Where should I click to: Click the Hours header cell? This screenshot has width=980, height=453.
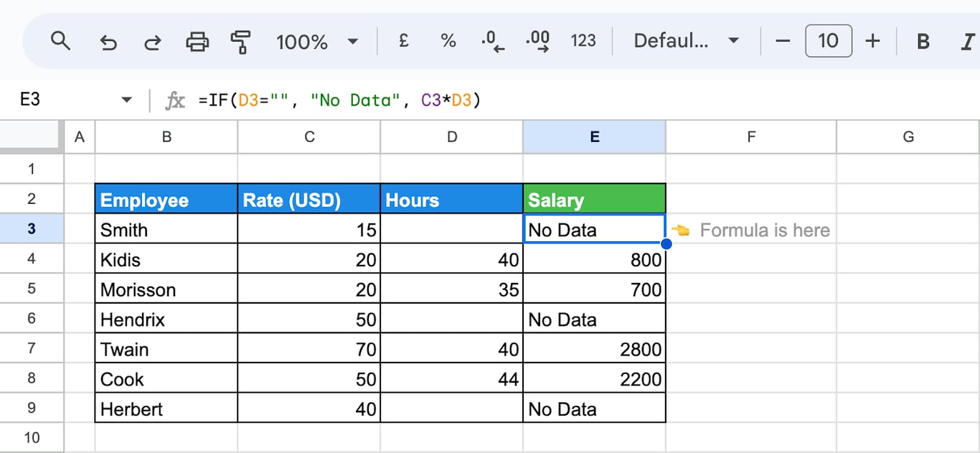pyautogui.click(x=452, y=199)
